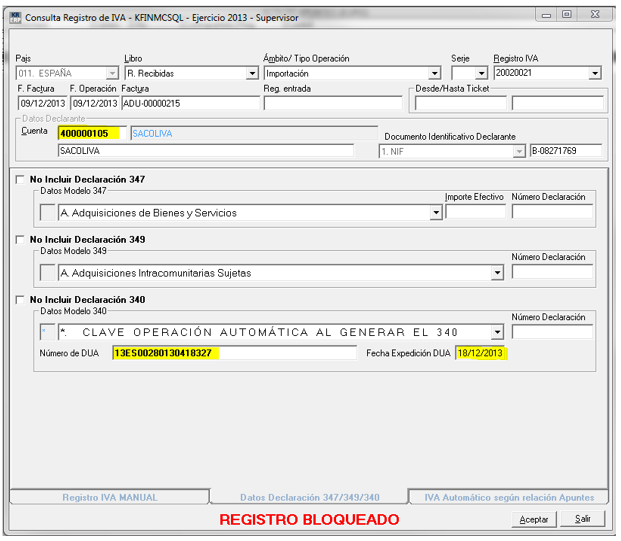The image size is (621, 541).
Task: Select Datos Declaración 347/349/340 tab
Action: click(309, 497)
